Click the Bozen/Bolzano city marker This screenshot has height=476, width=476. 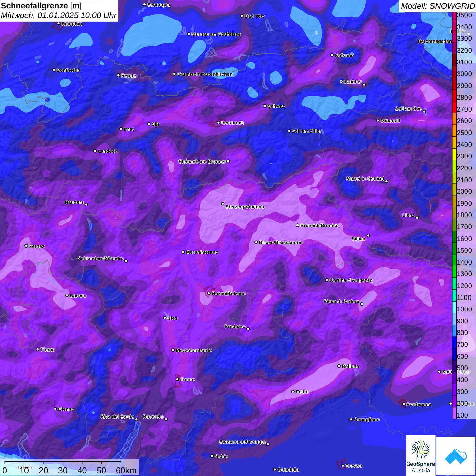click(x=209, y=293)
